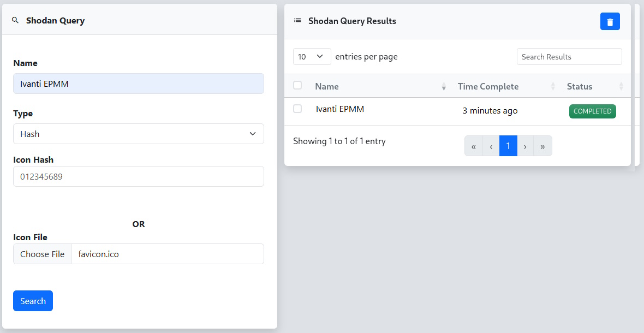Click the Status column header text

(x=580, y=86)
